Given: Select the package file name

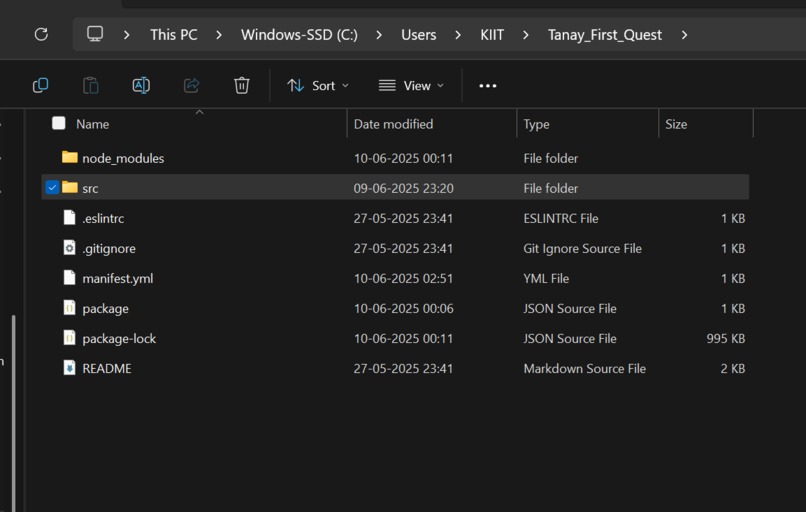Looking at the screenshot, I should 105,309.
